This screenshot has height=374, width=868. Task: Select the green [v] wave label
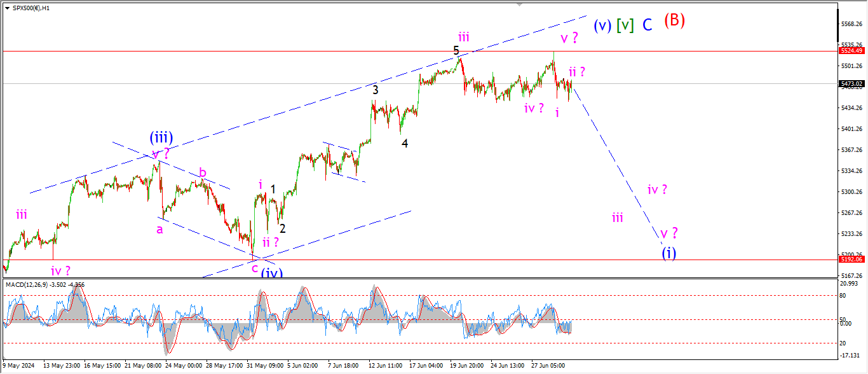click(x=625, y=25)
